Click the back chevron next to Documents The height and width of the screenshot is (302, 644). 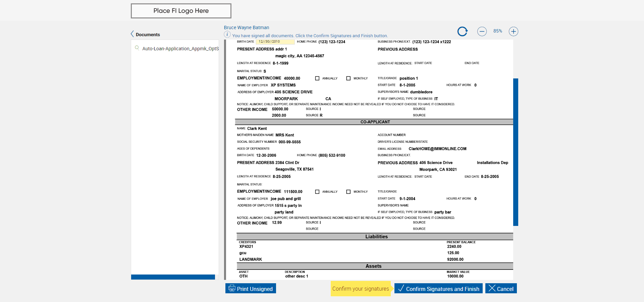[x=132, y=34]
